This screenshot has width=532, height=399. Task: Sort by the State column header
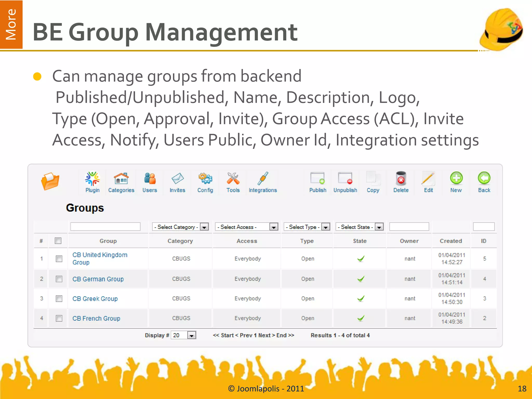tap(360, 241)
